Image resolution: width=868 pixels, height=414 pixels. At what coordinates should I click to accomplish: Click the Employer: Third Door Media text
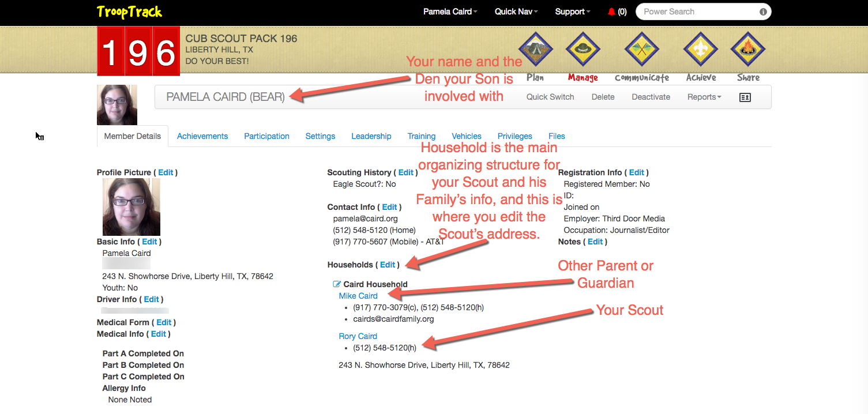[614, 219]
